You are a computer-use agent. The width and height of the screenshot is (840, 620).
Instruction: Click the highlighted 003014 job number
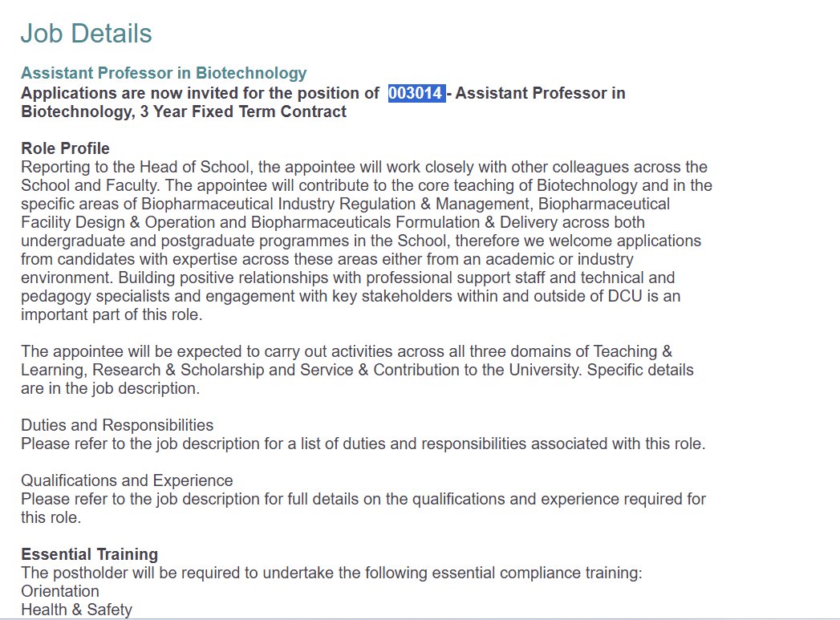(x=416, y=93)
